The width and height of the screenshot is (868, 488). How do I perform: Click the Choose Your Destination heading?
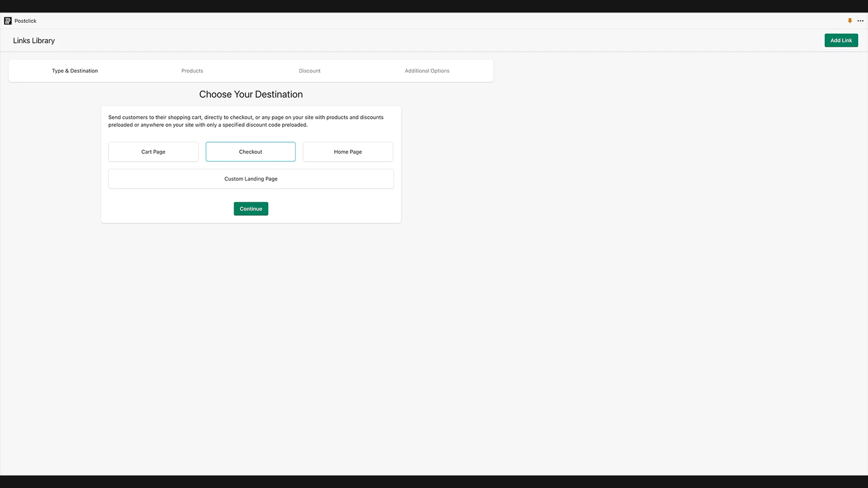click(x=251, y=94)
